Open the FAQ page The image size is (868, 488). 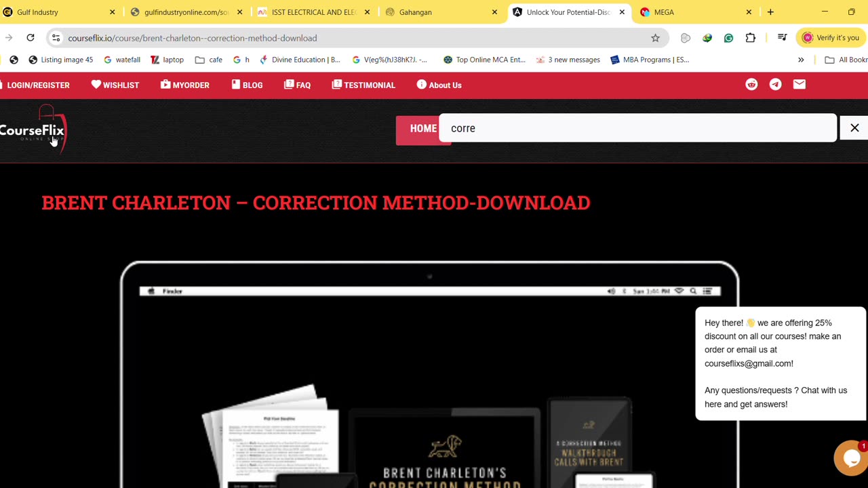click(x=297, y=85)
